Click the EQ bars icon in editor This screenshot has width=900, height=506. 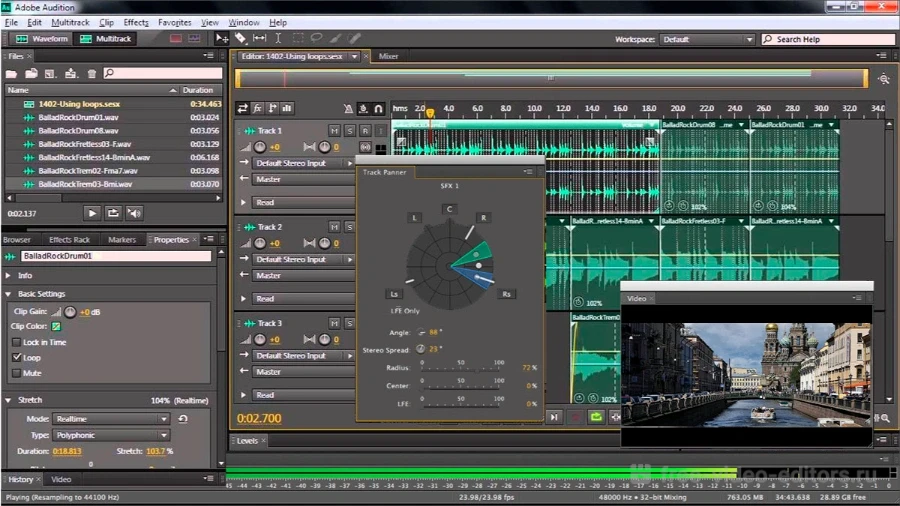click(x=287, y=108)
